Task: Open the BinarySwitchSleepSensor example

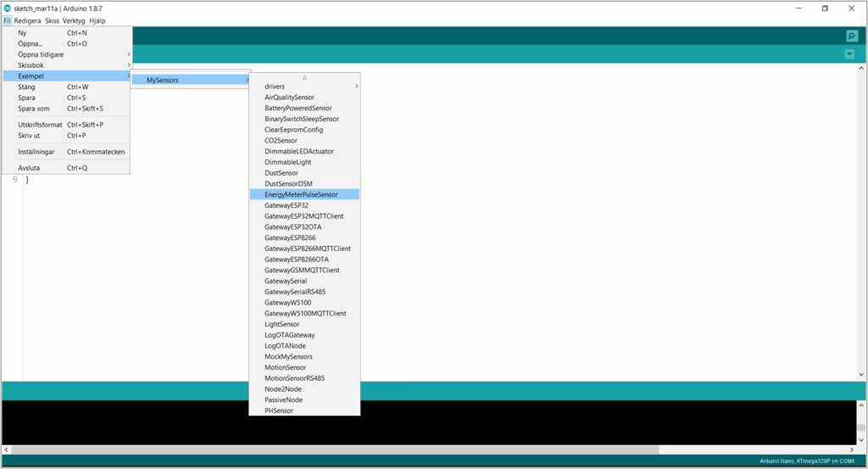Action: (x=304, y=119)
